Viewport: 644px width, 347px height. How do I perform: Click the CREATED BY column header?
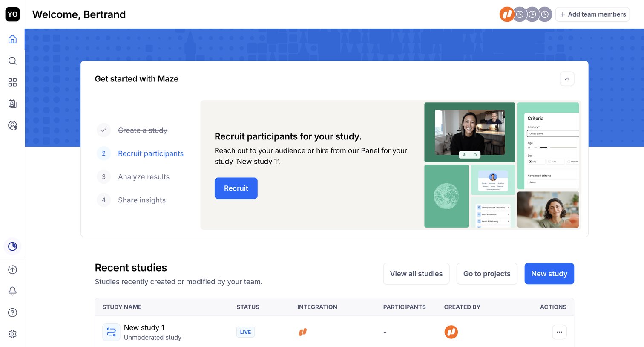[x=462, y=307]
